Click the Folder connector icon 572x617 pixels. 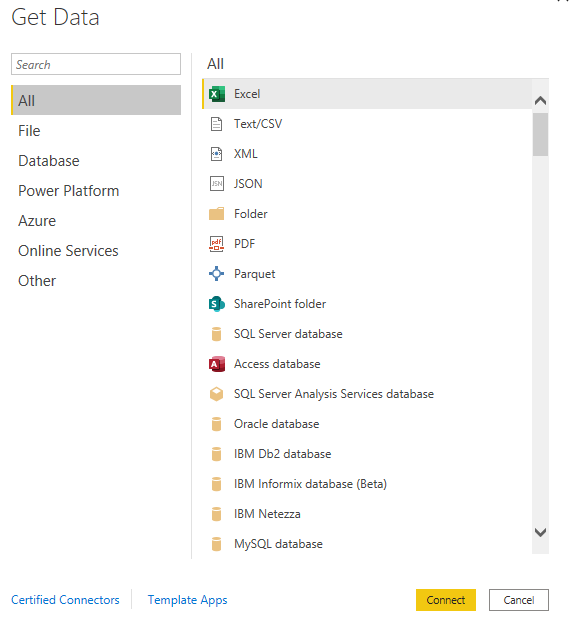pyautogui.click(x=216, y=214)
